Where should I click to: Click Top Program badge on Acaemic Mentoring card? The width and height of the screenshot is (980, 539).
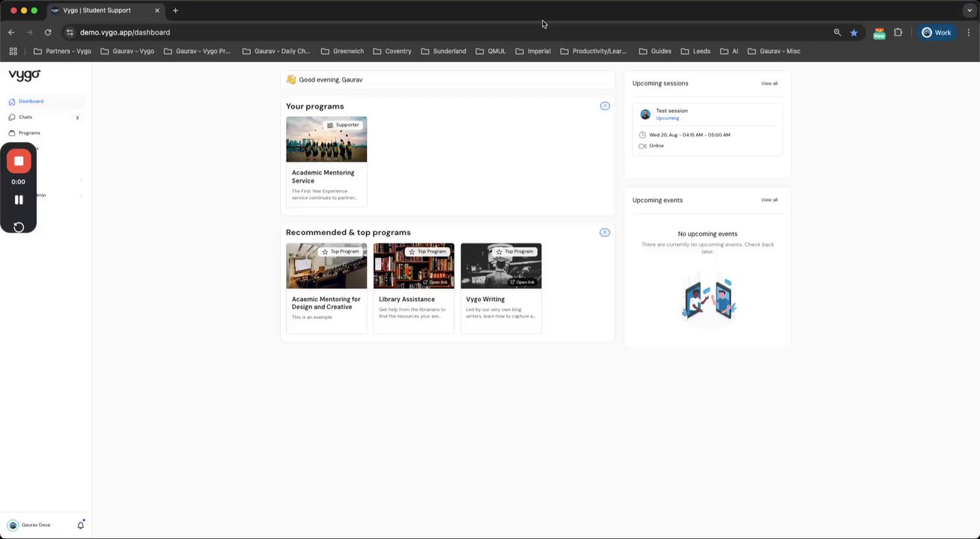341,252
